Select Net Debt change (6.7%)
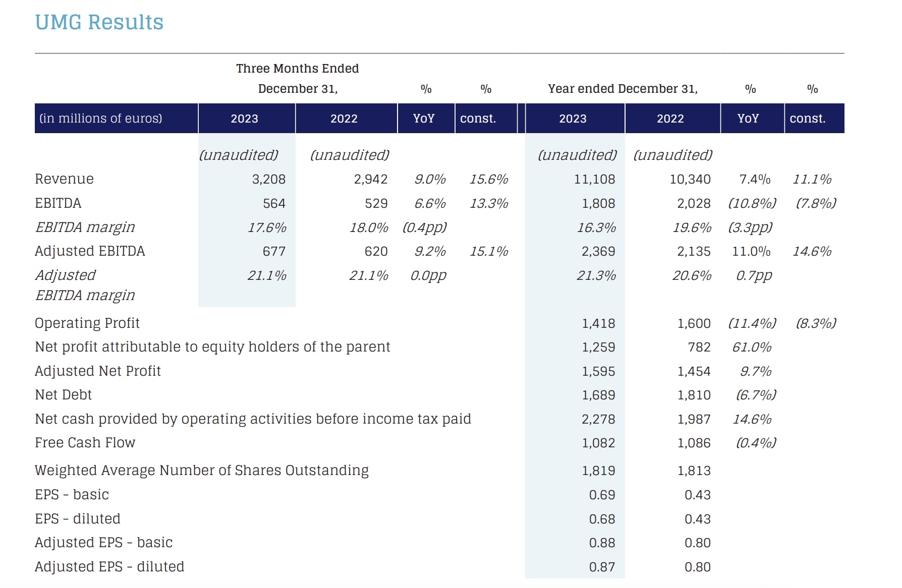This screenshot has width=902, height=588. [756, 395]
